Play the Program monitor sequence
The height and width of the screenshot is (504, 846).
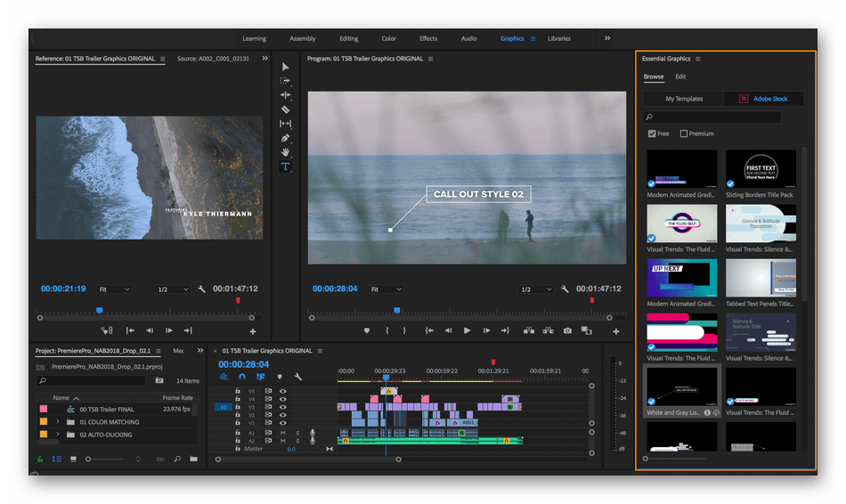(467, 330)
